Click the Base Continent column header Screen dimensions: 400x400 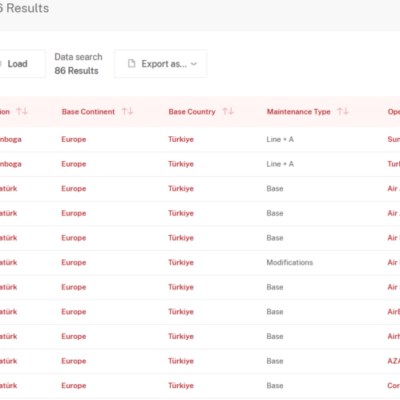[x=88, y=112]
